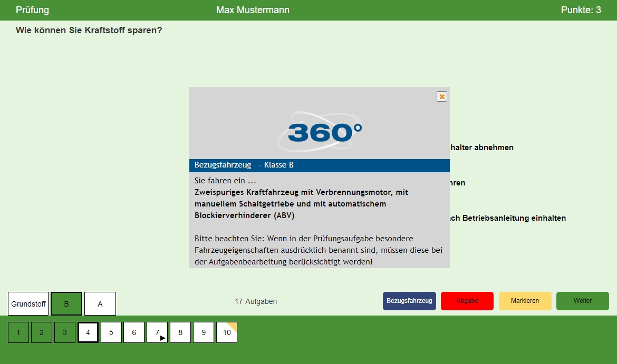Click the '17 Aufgaben' counter text
Viewport: 617px width, 364px height.
(256, 301)
